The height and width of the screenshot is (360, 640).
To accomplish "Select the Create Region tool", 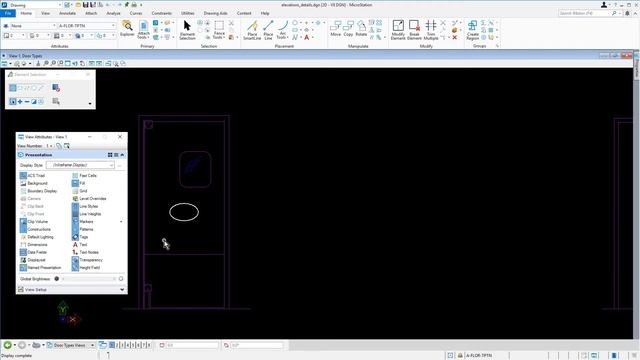I will coord(473,30).
